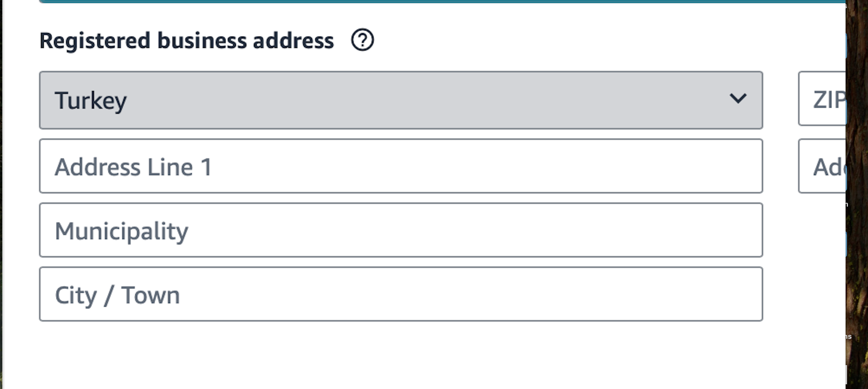Click inside the City / Town box

(401, 294)
